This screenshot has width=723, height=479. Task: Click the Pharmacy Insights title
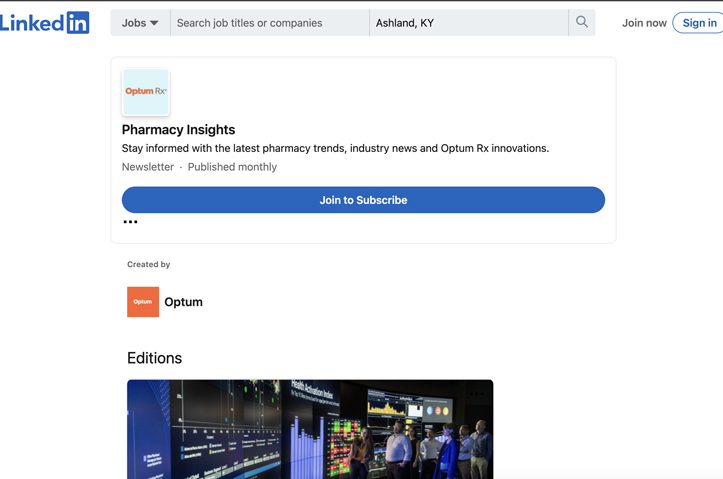[x=178, y=130]
